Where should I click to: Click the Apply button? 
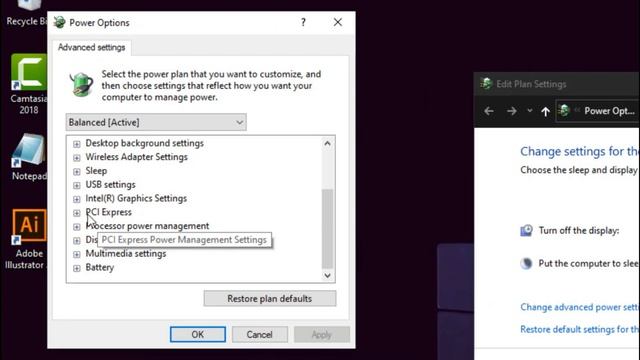click(x=322, y=335)
